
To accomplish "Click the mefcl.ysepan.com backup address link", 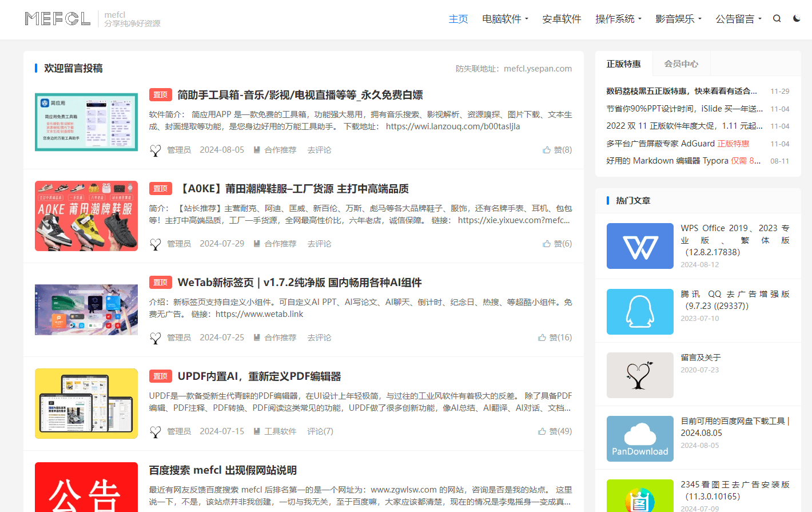I will 538,68.
